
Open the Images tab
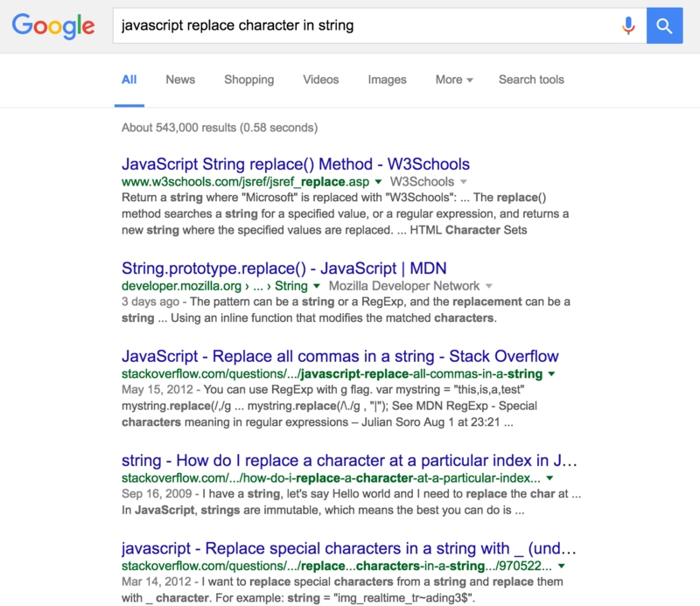click(387, 80)
